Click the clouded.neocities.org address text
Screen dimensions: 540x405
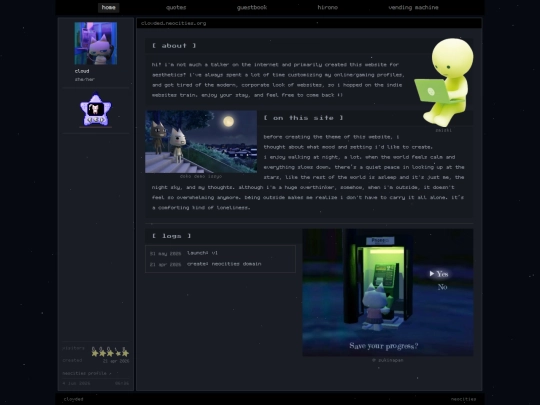point(174,23)
